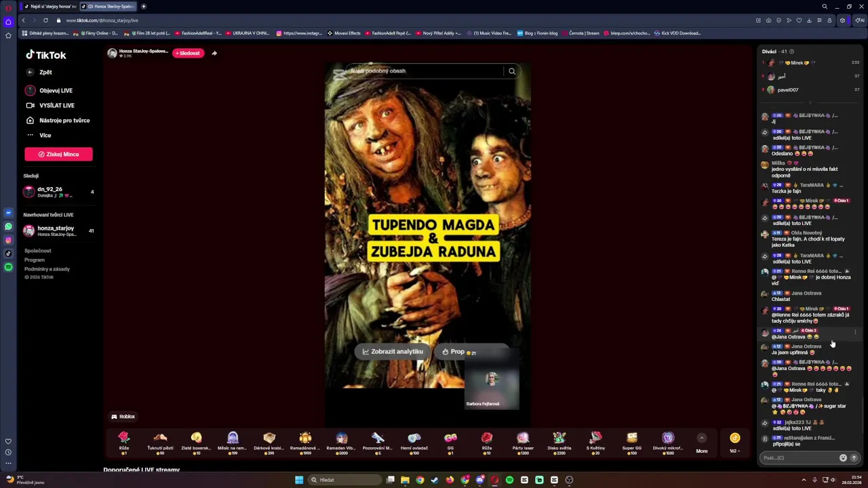Image resolution: width=868 pixels, height=488 pixels.
Task: Send the Ťuknutí pěstí gift
Action: [160, 443]
